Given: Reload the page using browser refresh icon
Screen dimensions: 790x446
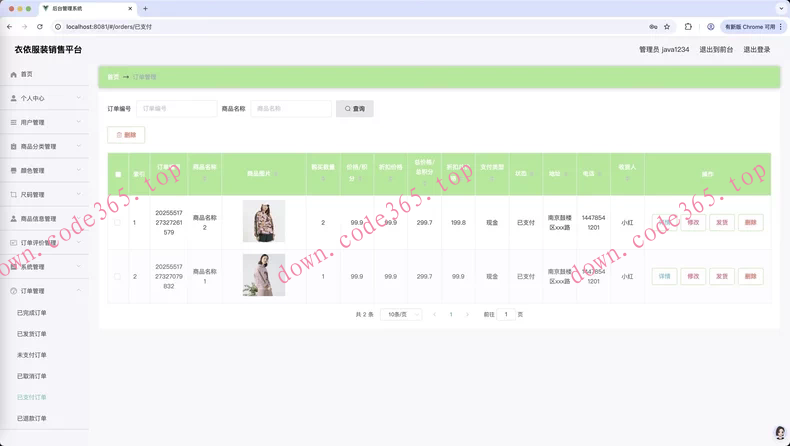Looking at the screenshot, I should (40, 27).
